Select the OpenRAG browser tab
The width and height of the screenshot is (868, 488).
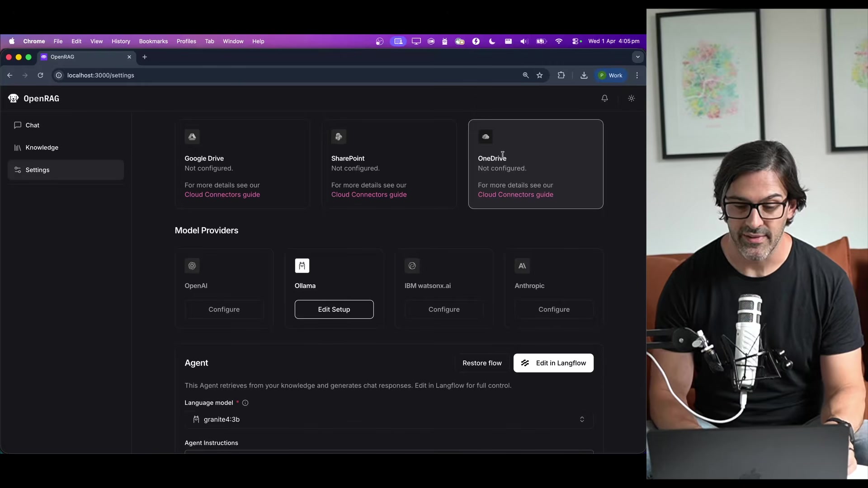tap(81, 57)
